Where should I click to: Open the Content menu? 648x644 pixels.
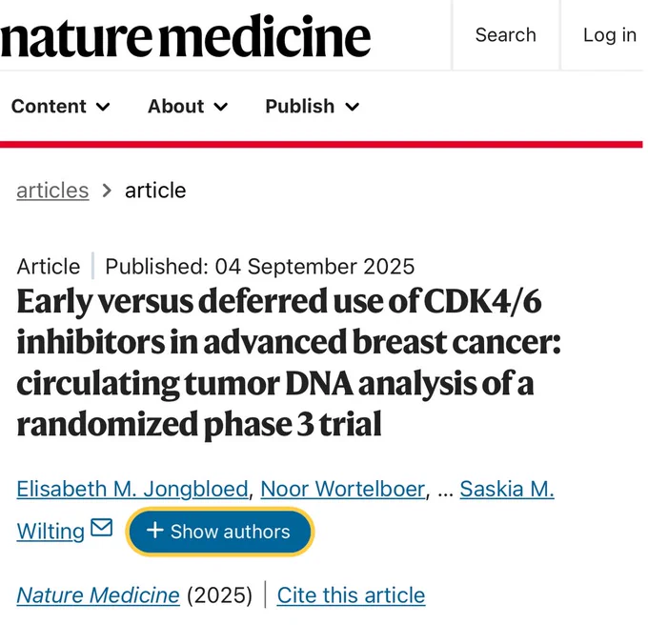click(61, 107)
